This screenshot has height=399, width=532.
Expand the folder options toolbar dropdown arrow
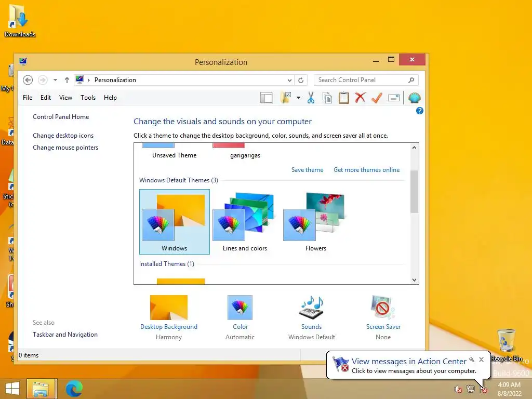298,98
